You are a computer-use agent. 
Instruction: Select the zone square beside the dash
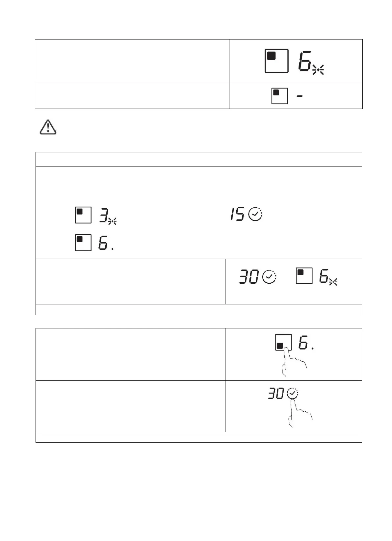[279, 96]
